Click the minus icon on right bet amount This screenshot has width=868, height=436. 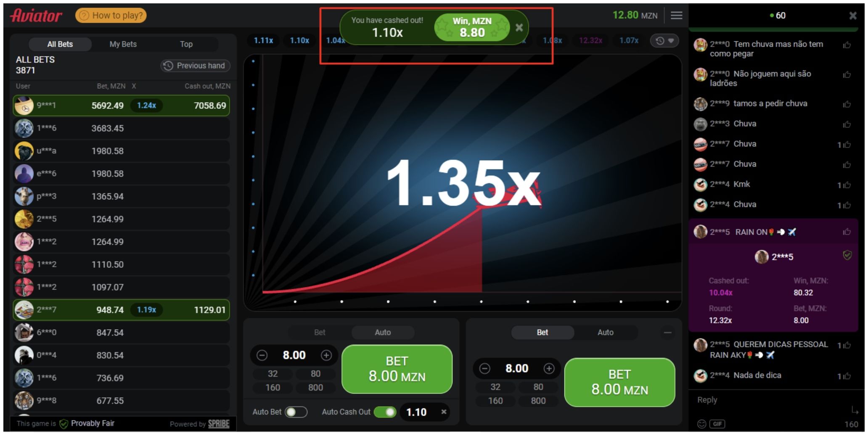pyautogui.click(x=484, y=369)
